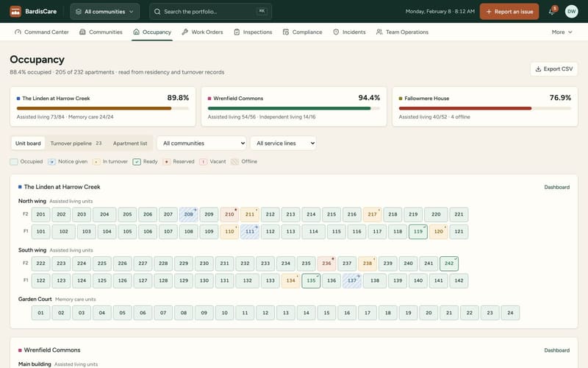This screenshot has width=588, height=368.
Task: Click the Inspections clipboard icon
Action: [x=237, y=32]
